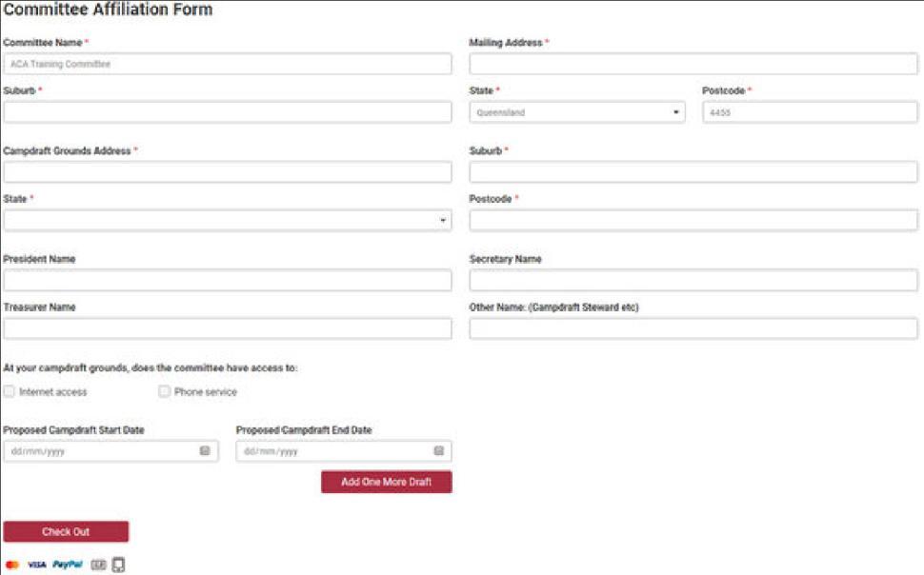
Task: Click the Mailing Address text field
Action: point(693,64)
